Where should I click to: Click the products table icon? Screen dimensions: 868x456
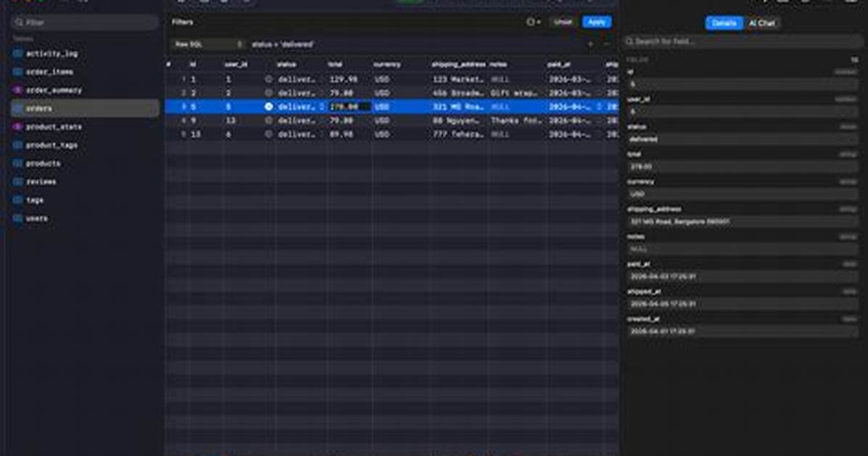(x=17, y=163)
